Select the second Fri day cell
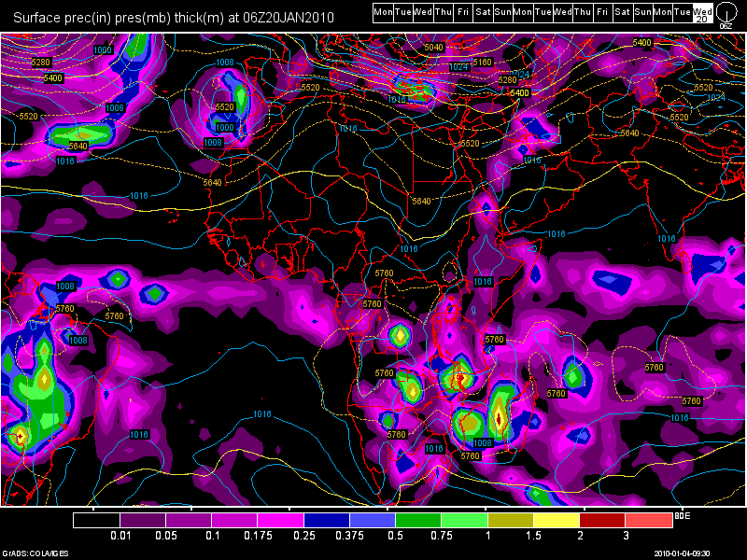Screen dimensions: 747x560 click(x=603, y=12)
